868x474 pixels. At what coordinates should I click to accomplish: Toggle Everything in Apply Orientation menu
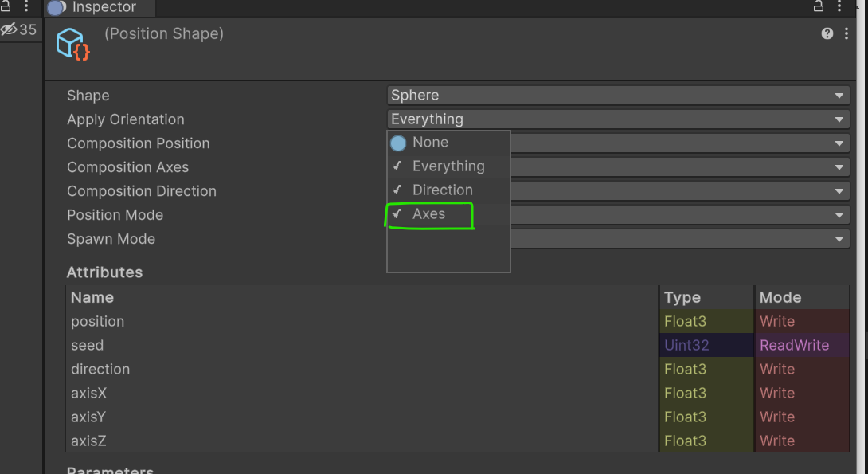(448, 166)
